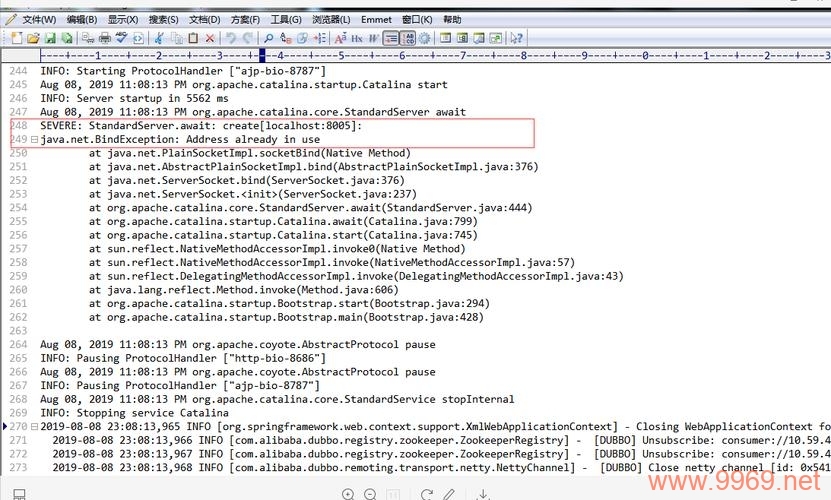This screenshot has width=831, height=500.
Task: Click the Paste clipboard icon
Action: pos(192,38)
